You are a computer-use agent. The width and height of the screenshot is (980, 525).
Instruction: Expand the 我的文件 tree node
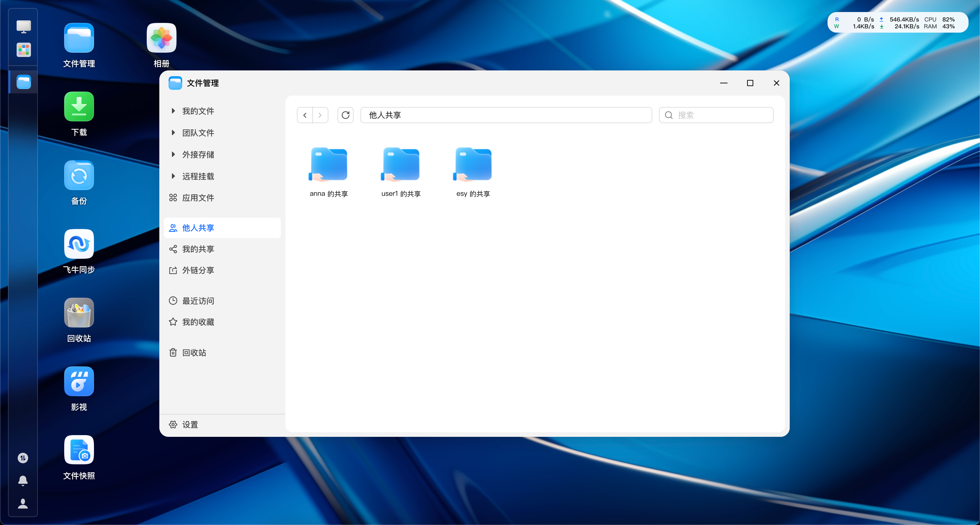[x=173, y=111]
